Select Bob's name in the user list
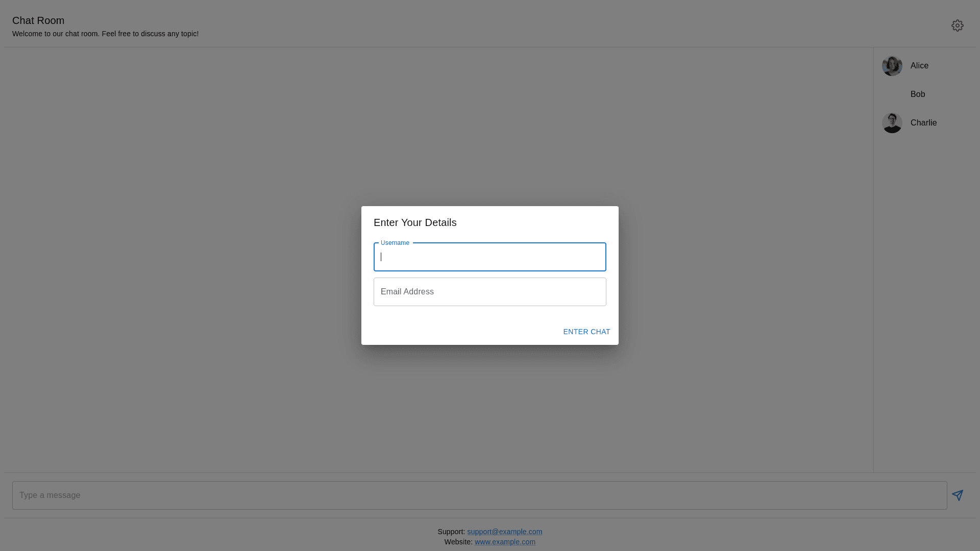980x551 pixels. (x=917, y=94)
